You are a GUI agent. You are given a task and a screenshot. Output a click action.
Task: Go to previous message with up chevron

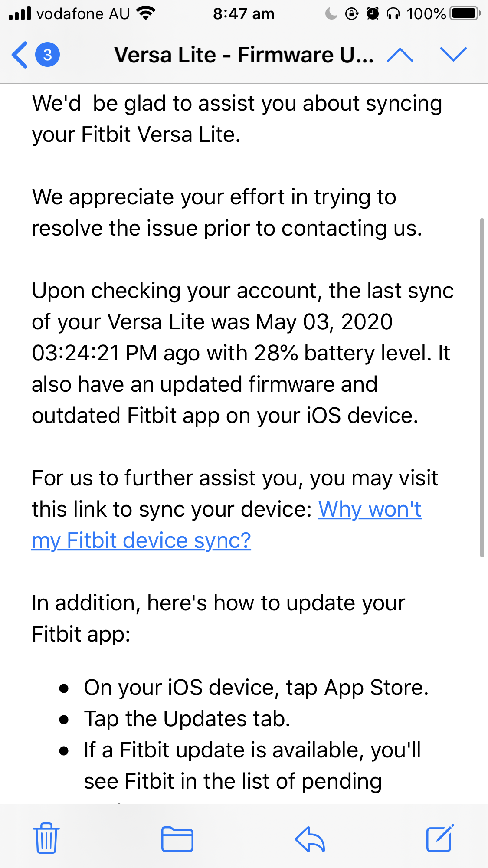pos(400,55)
